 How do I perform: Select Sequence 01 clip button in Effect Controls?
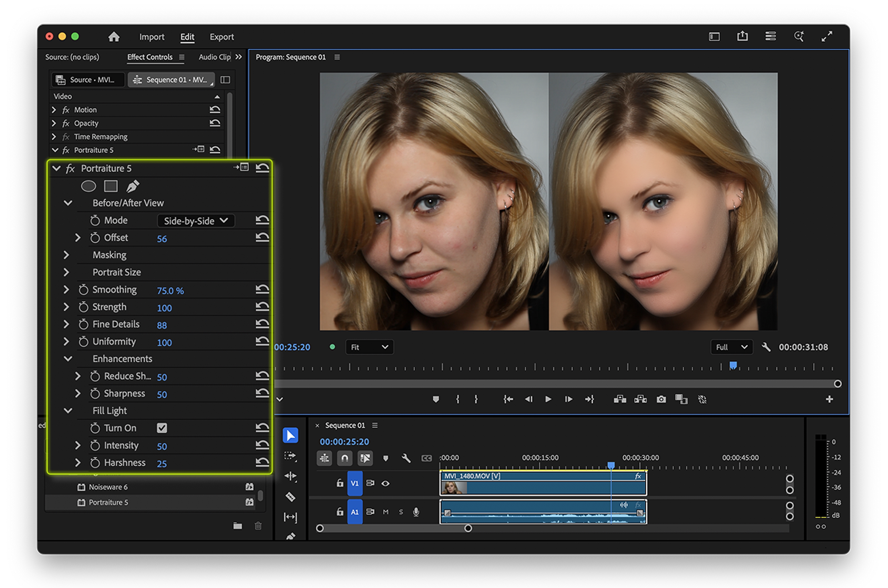172,80
